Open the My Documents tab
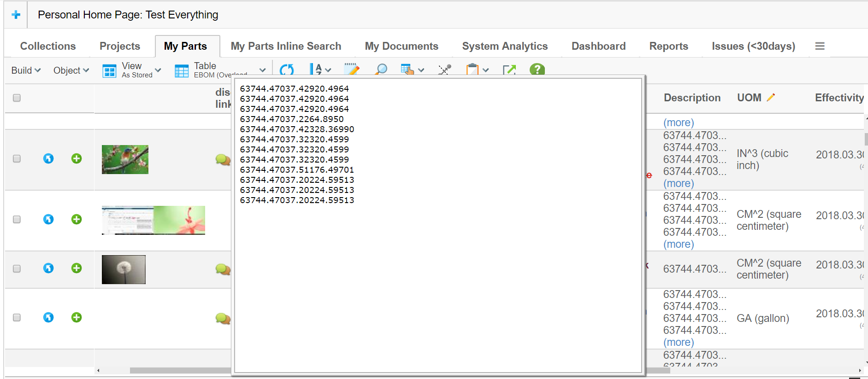The width and height of the screenshot is (868, 379). coord(401,46)
